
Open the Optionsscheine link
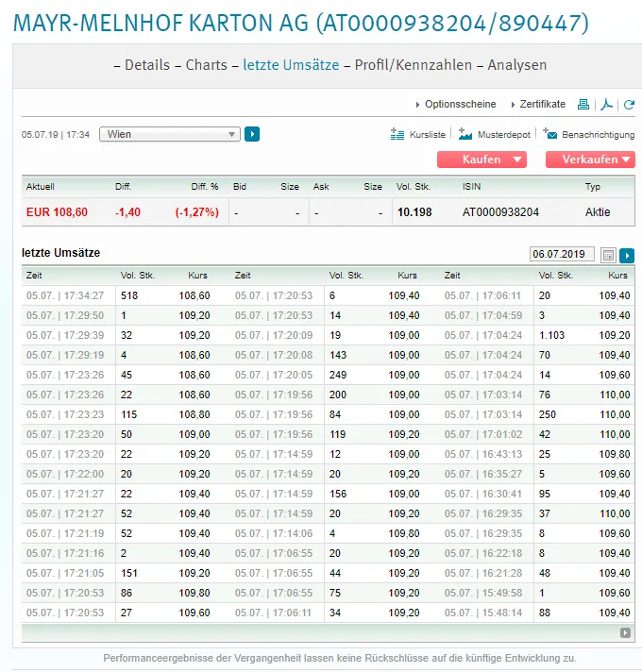click(x=461, y=104)
